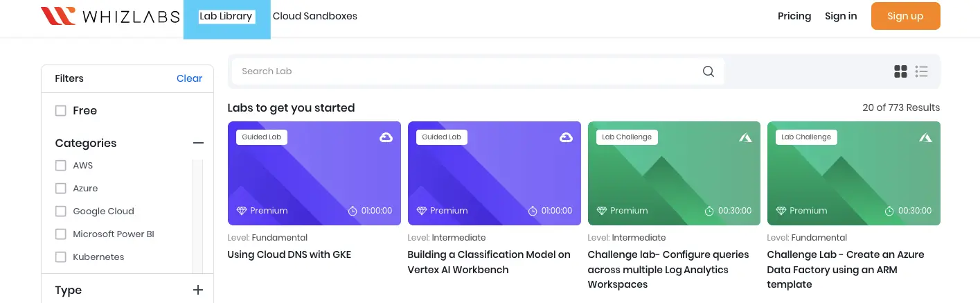
Task: Click Lab Challenge badge on Log Analytics card
Action: point(627,137)
